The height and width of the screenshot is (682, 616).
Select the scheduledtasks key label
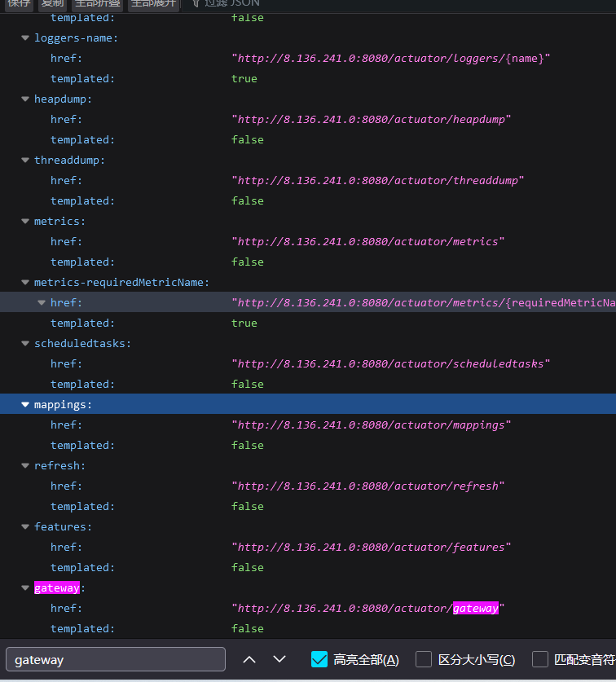click(82, 344)
